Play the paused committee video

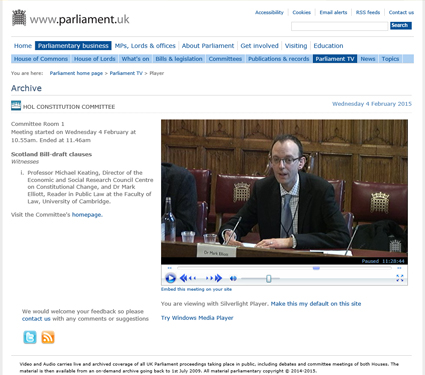pos(170,278)
